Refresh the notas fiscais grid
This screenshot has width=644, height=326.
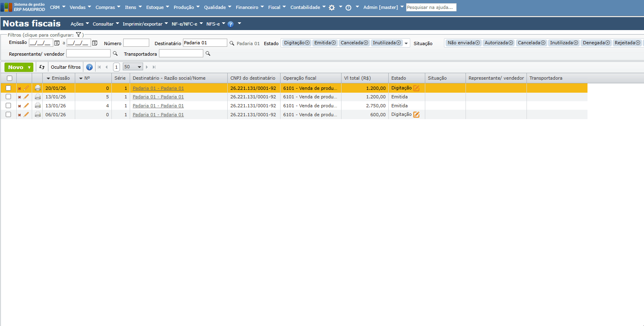click(42, 67)
